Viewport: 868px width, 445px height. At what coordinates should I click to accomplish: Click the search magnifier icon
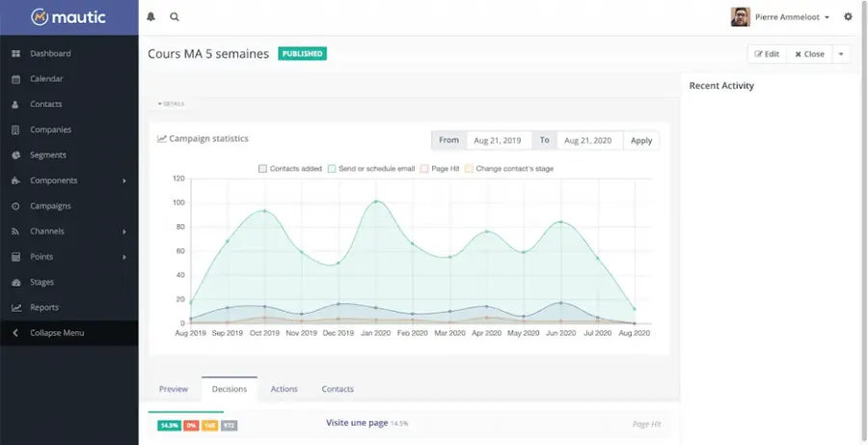pos(175,16)
